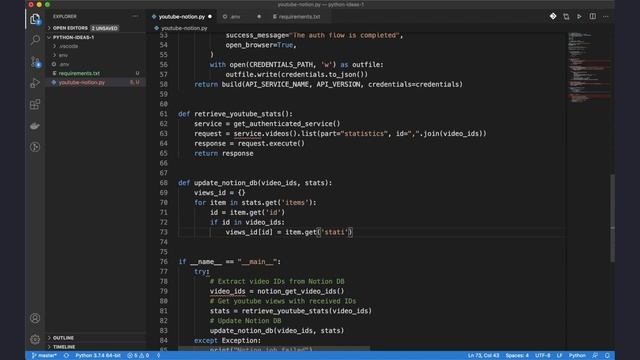The image size is (640, 360).
Task: Click the sync changes status bar icon
Action: (66, 356)
